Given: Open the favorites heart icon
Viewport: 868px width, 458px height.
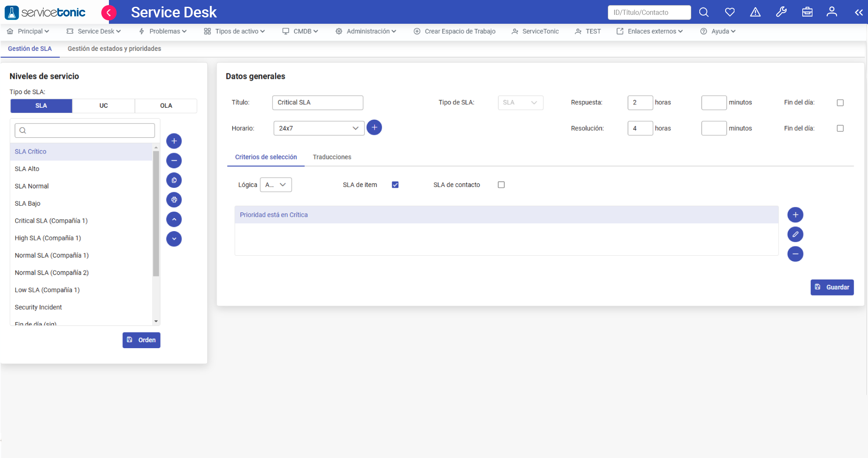Looking at the screenshot, I should pyautogui.click(x=729, y=12).
